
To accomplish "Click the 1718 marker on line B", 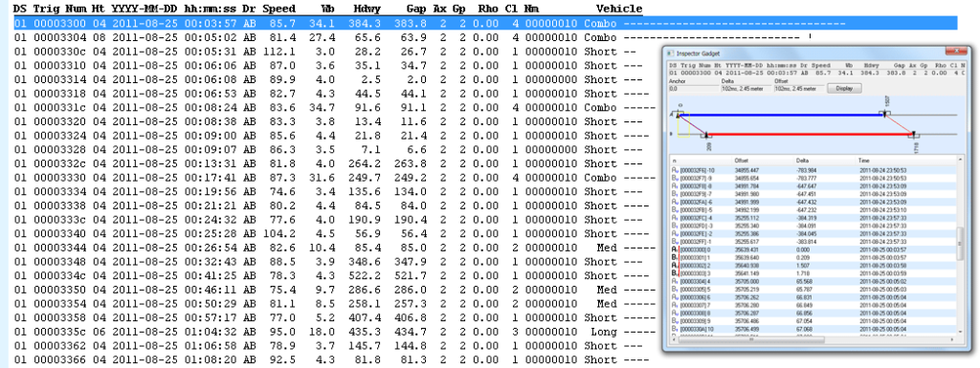I will pyautogui.click(x=914, y=134).
